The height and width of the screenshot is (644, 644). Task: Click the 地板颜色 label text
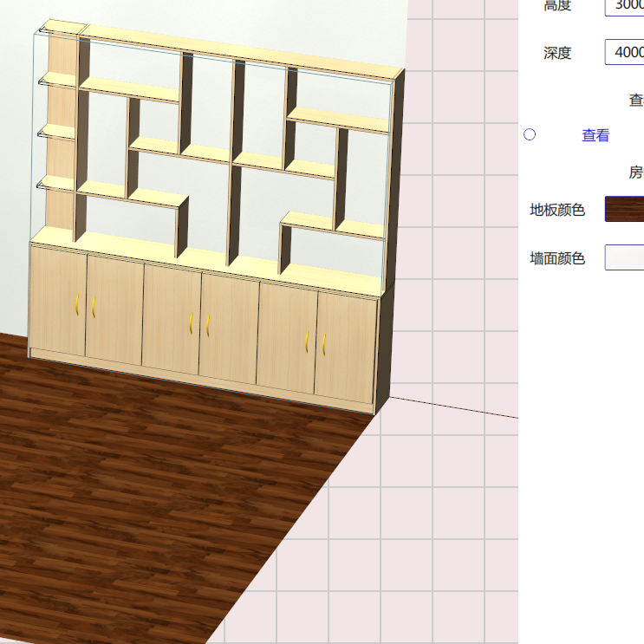click(557, 210)
